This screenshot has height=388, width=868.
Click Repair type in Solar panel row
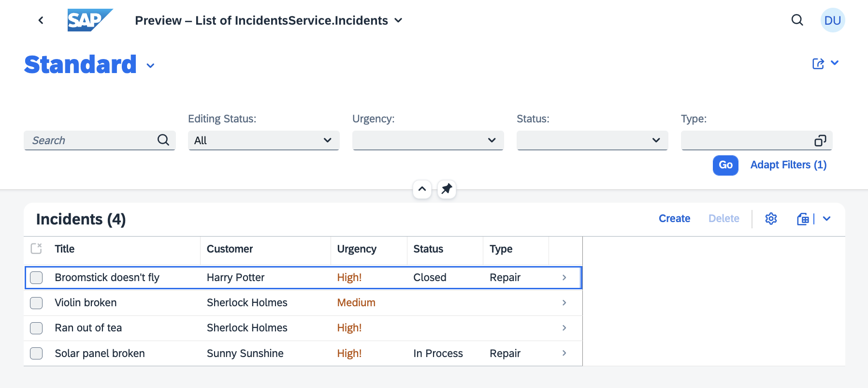coord(505,354)
